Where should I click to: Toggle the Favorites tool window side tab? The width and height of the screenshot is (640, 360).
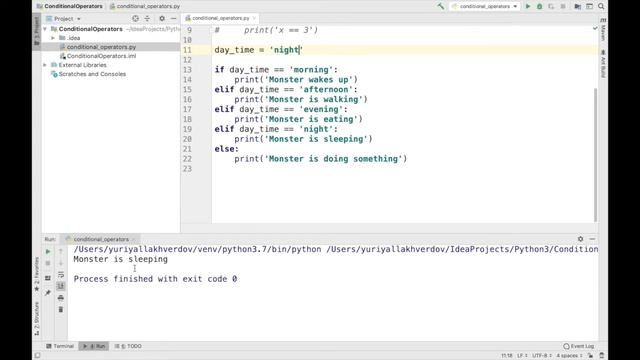point(37,274)
